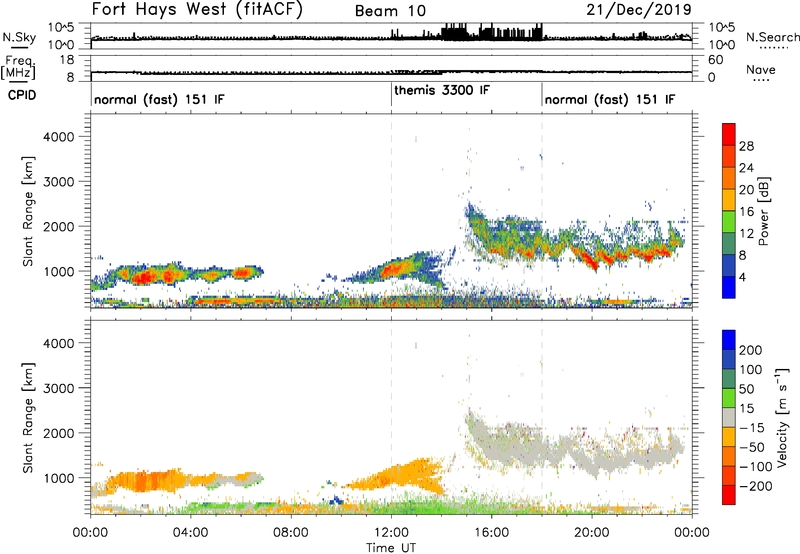Screen dimensions: 800x554
Task: Select the 'Beam 10' label in the header
Action: [x=390, y=11]
